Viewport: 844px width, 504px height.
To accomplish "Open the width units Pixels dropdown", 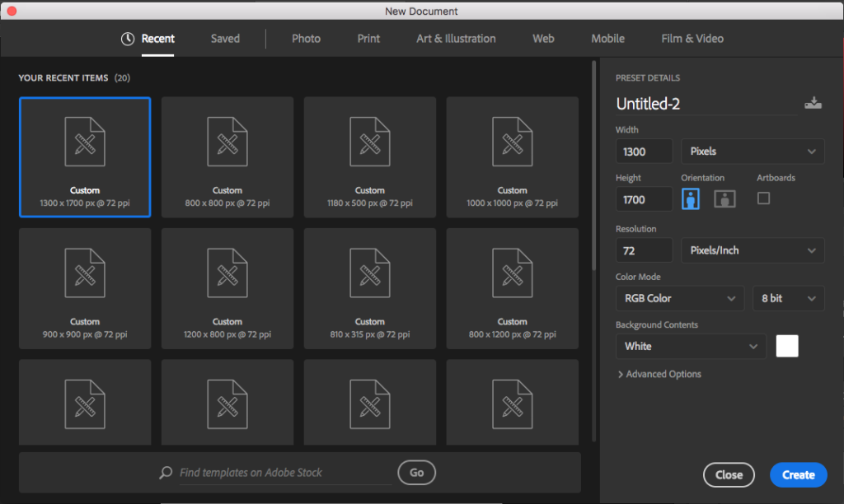I will pos(753,152).
